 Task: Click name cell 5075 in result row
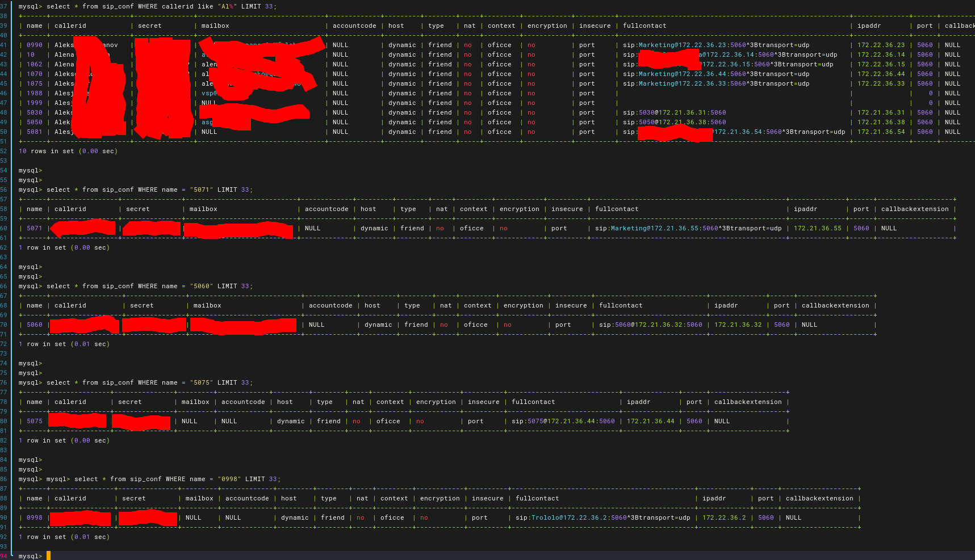[34, 421]
